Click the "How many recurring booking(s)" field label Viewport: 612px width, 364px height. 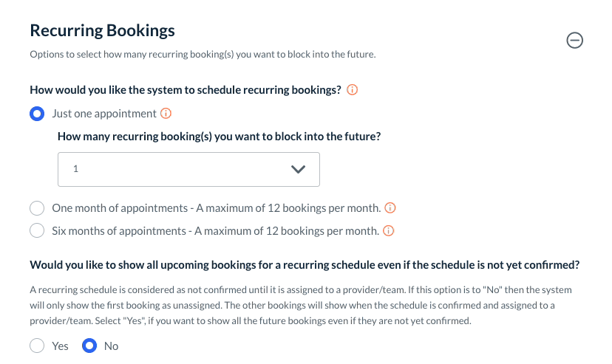coord(224,137)
